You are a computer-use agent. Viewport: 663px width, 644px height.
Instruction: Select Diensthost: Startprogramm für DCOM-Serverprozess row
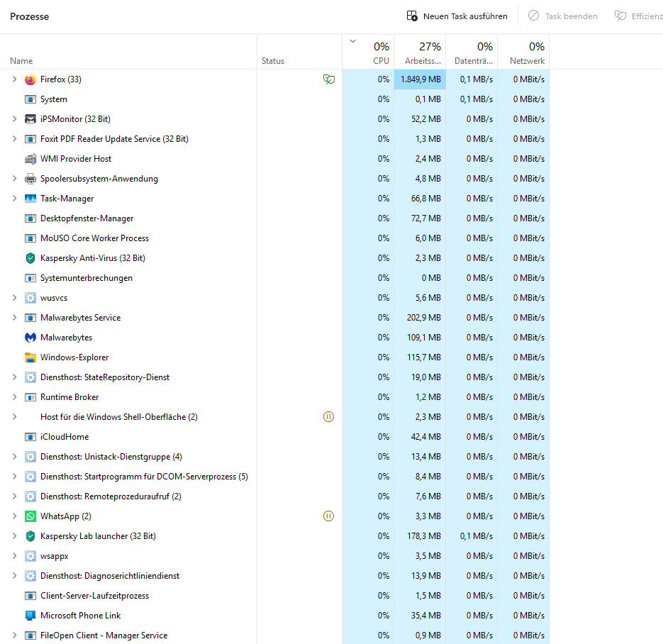pos(274,477)
